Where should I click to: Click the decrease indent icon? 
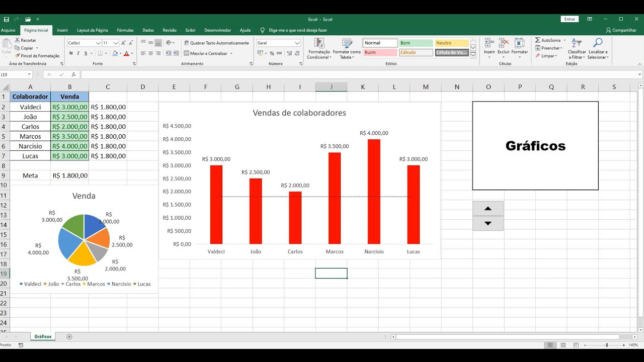pyautogui.click(x=169, y=53)
